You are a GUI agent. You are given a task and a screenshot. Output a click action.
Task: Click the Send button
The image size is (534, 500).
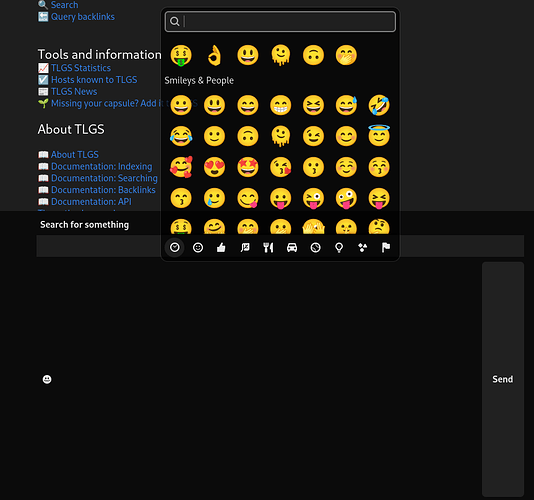(503, 379)
